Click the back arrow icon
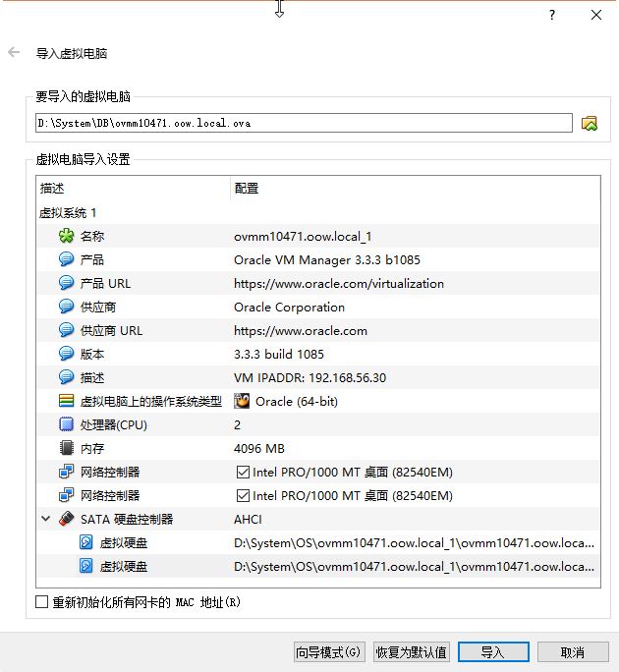619x672 pixels. pos(14,52)
